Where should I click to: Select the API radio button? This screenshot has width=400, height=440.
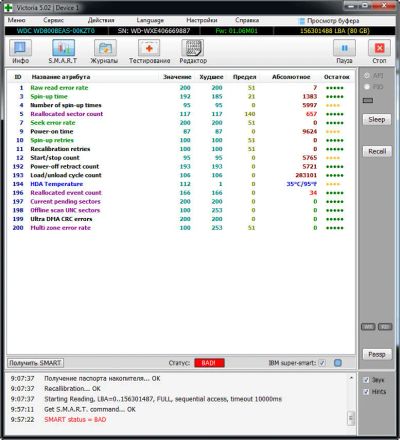pos(367,76)
